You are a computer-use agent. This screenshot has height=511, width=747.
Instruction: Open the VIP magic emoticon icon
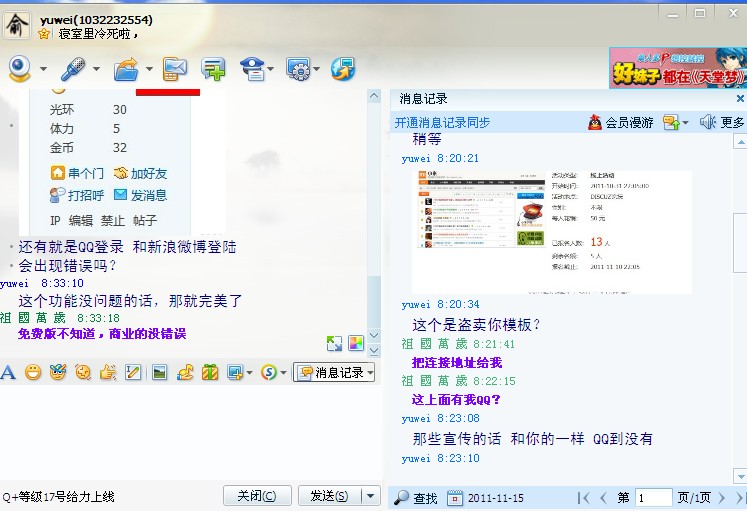58,372
